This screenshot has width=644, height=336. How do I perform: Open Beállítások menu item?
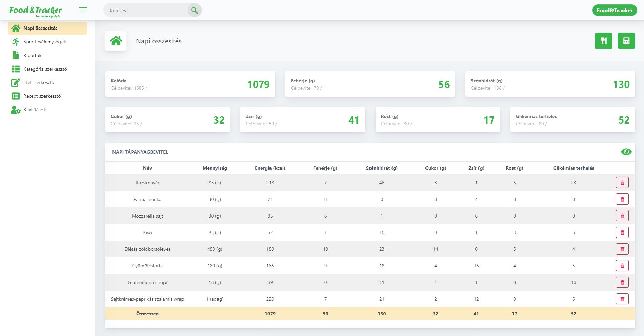48,110
